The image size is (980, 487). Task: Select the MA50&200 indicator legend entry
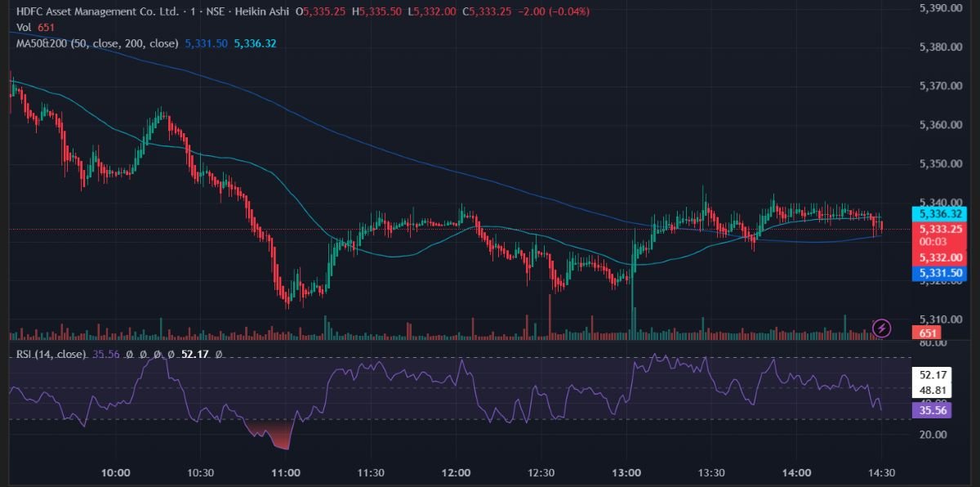pyautogui.click(x=41, y=43)
